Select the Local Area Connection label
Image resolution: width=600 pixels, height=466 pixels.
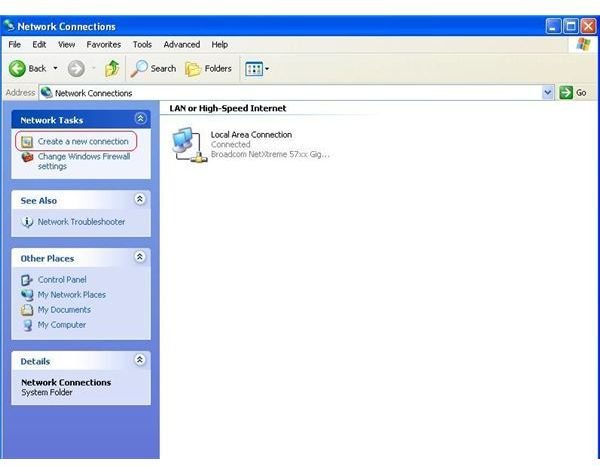point(251,135)
